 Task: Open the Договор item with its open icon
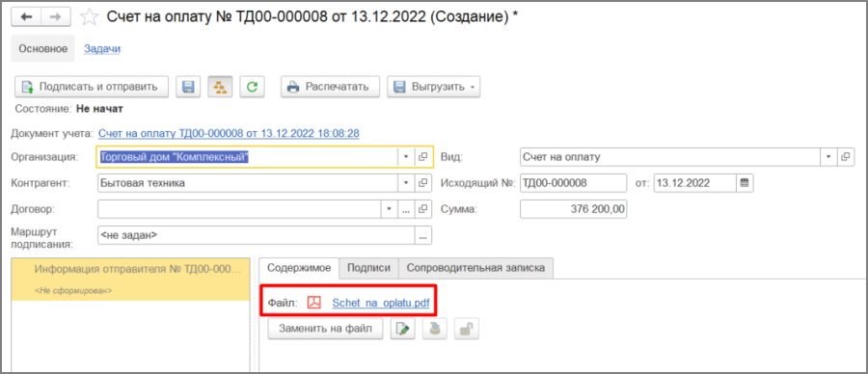point(423,209)
